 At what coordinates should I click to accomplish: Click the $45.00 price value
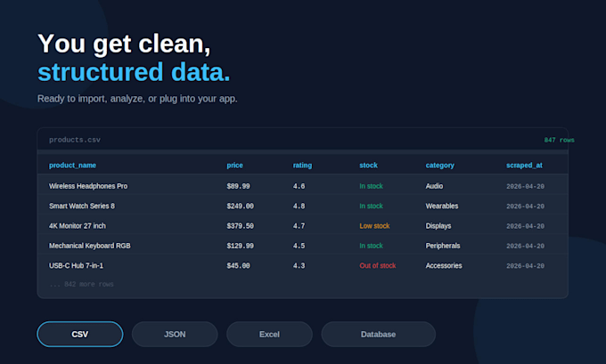tap(239, 265)
